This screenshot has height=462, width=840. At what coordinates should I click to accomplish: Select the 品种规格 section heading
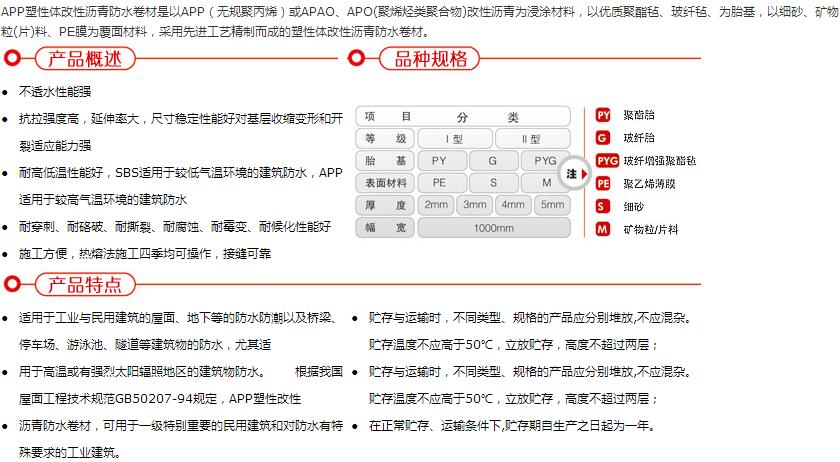click(430, 59)
